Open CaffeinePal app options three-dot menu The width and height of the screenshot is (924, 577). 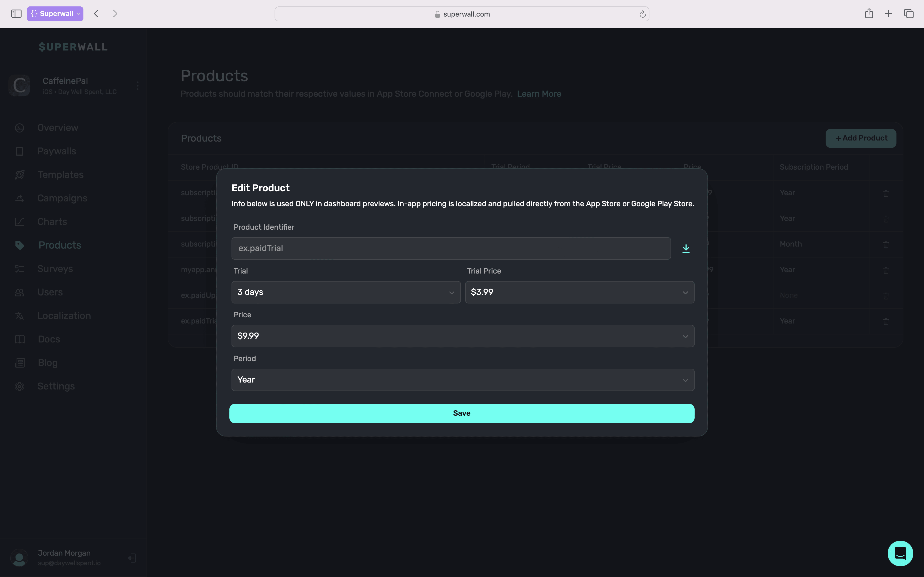tap(137, 85)
